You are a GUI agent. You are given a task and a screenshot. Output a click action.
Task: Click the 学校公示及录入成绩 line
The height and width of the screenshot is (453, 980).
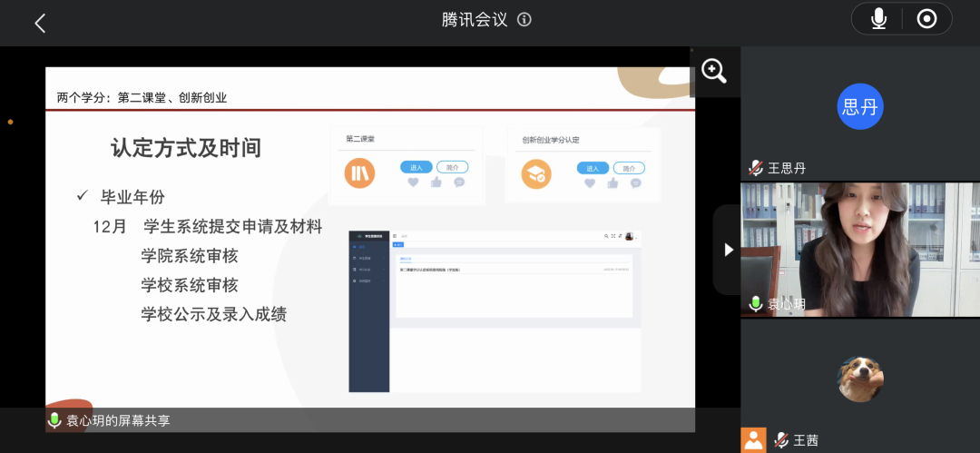[214, 315]
